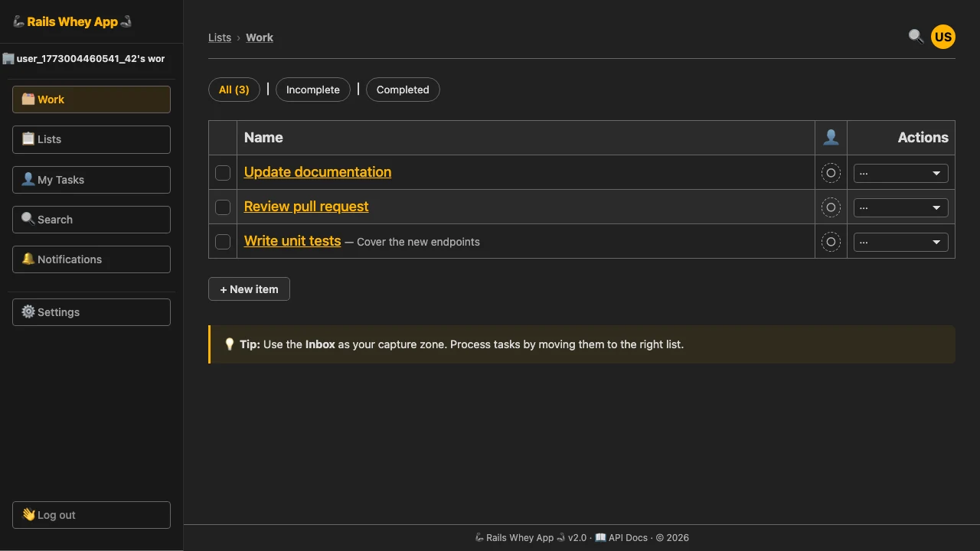Add a new item to the list
This screenshot has width=980, height=551.
249,289
